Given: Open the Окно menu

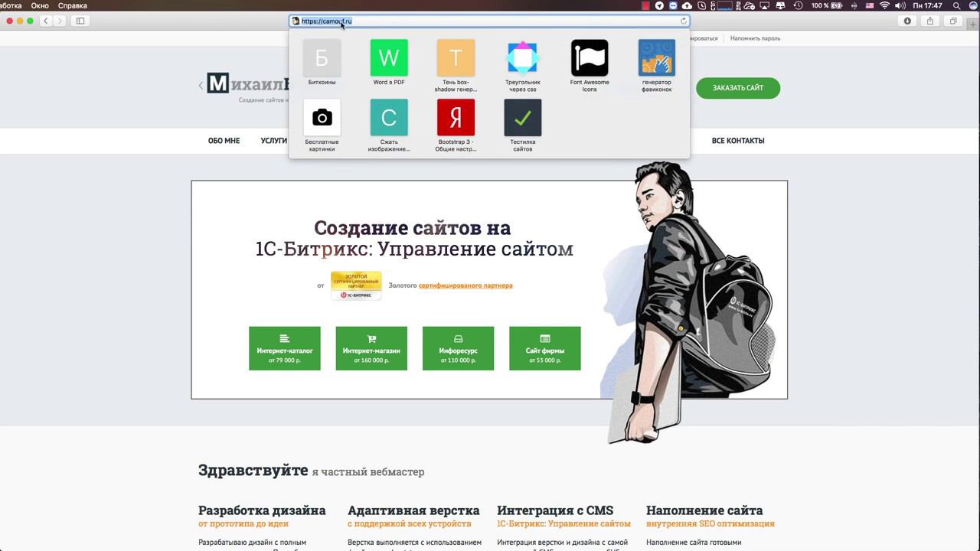Looking at the screenshot, I should click(x=40, y=5).
